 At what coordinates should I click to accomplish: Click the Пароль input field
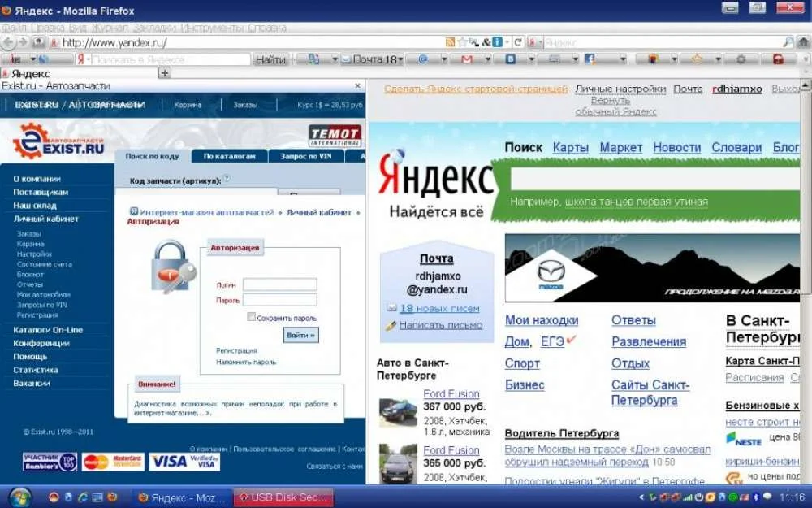(x=279, y=300)
